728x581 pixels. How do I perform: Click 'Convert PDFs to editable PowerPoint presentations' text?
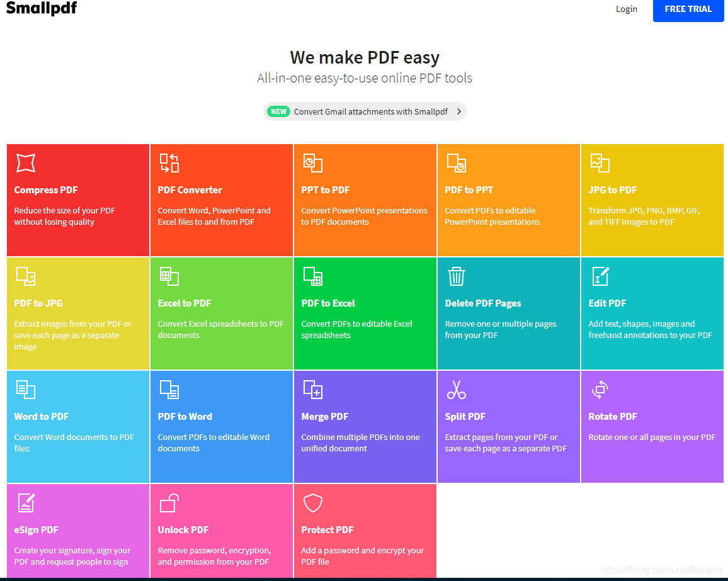click(x=492, y=217)
